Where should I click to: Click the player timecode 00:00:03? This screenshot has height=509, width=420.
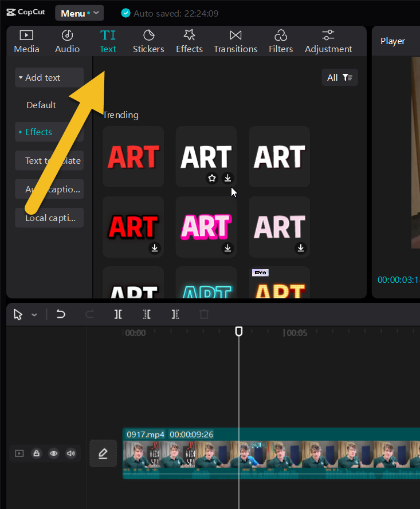coord(399,280)
